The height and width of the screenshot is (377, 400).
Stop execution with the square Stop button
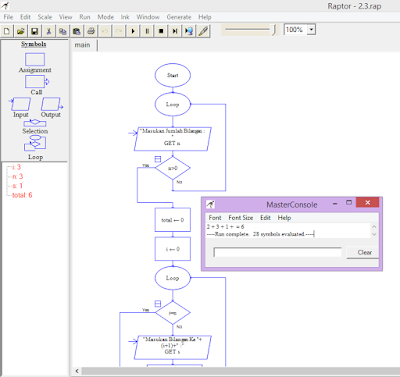[161, 31]
